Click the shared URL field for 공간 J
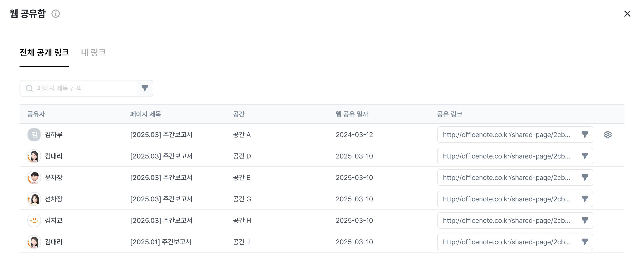 [x=506, y=242]
